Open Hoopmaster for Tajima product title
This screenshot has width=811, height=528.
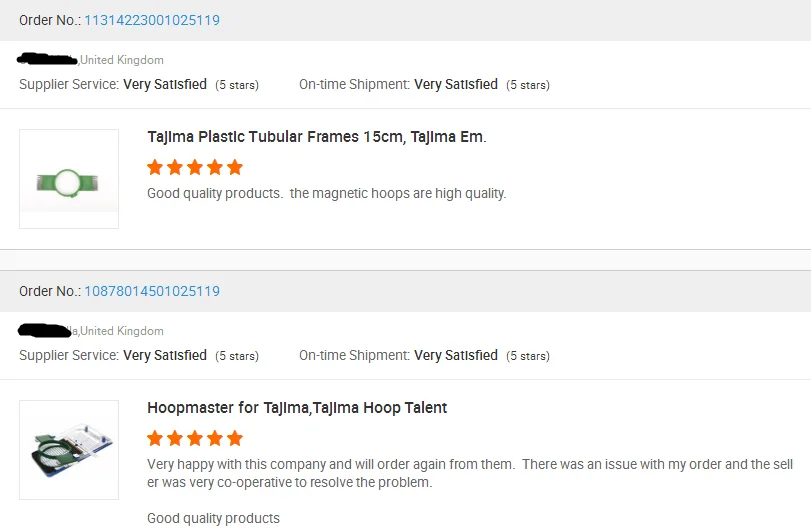(x=297, y=408)
